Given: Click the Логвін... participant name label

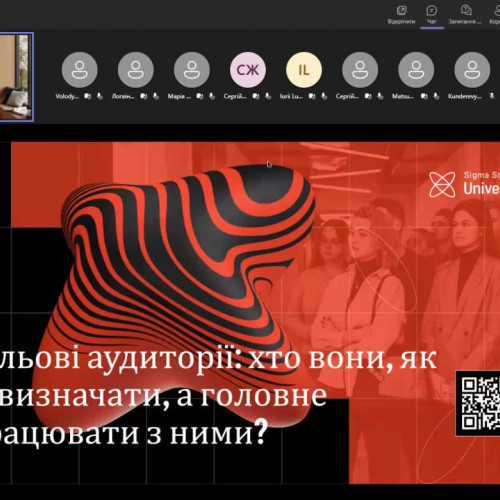Looking at the screenshot, I should [x=123, y=96].
